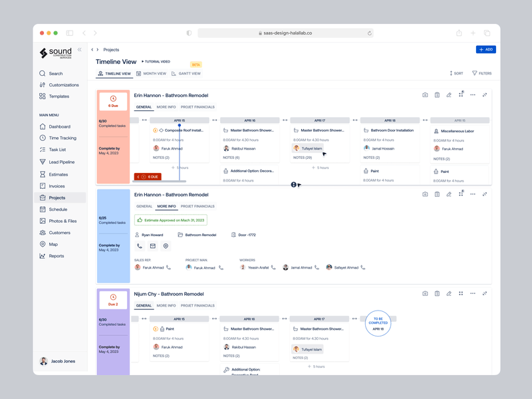Image resolution: width=532 pixels, height=399 pixels.
Task: Click the trash icon on the first project card
Action: tap(437, 96)
